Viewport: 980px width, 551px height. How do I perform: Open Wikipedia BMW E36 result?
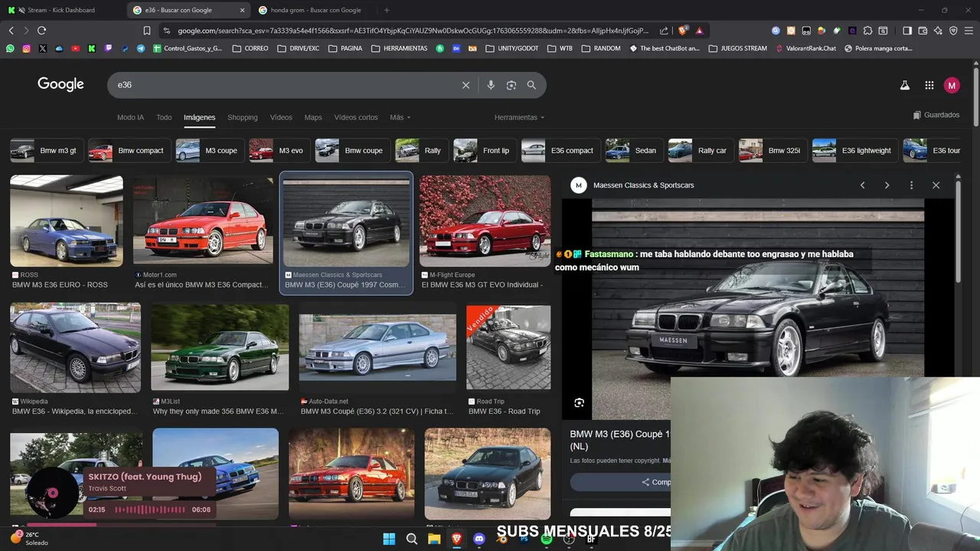click(75, 360)
